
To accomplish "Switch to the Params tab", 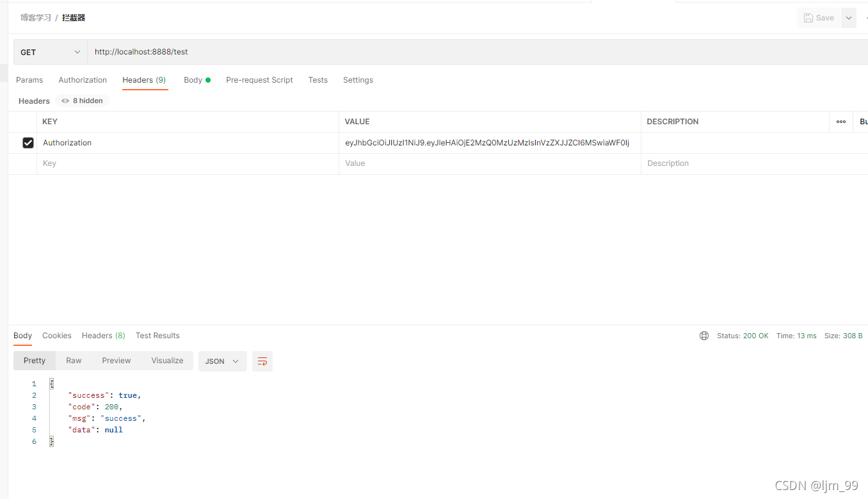I will [x=29, y=80].
